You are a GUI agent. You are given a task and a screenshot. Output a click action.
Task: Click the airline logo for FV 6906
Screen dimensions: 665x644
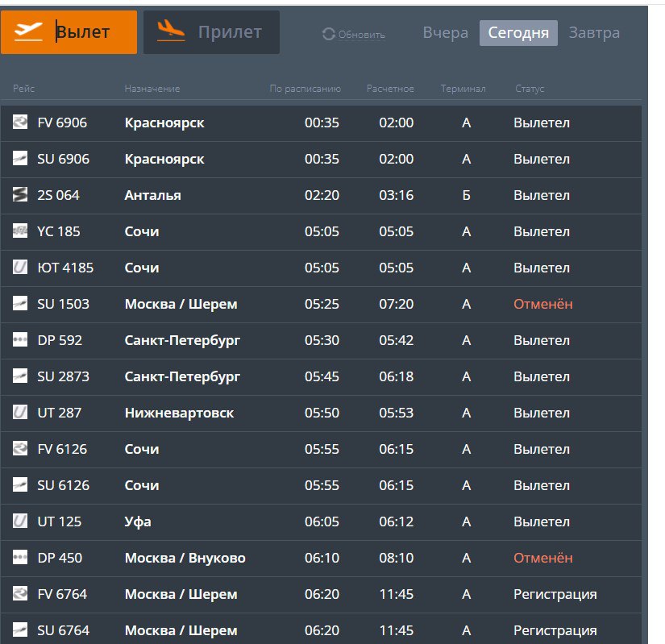click(x=20, y=122)
